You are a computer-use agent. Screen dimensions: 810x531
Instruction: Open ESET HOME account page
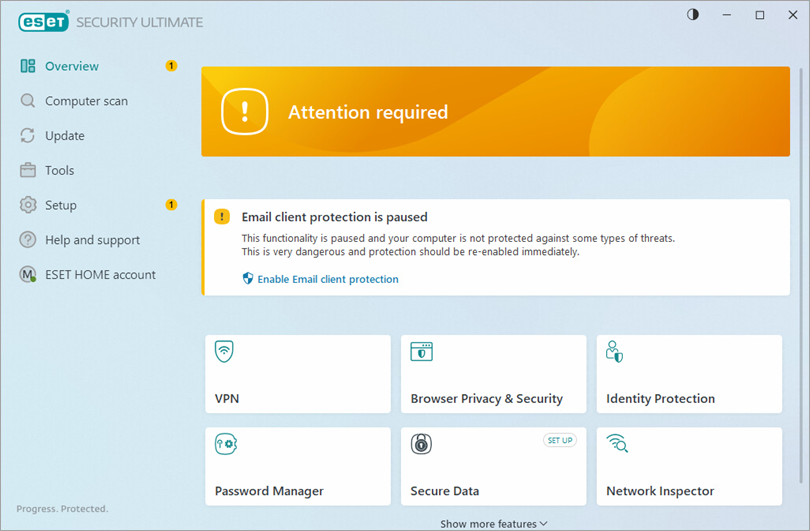(98, 274)
